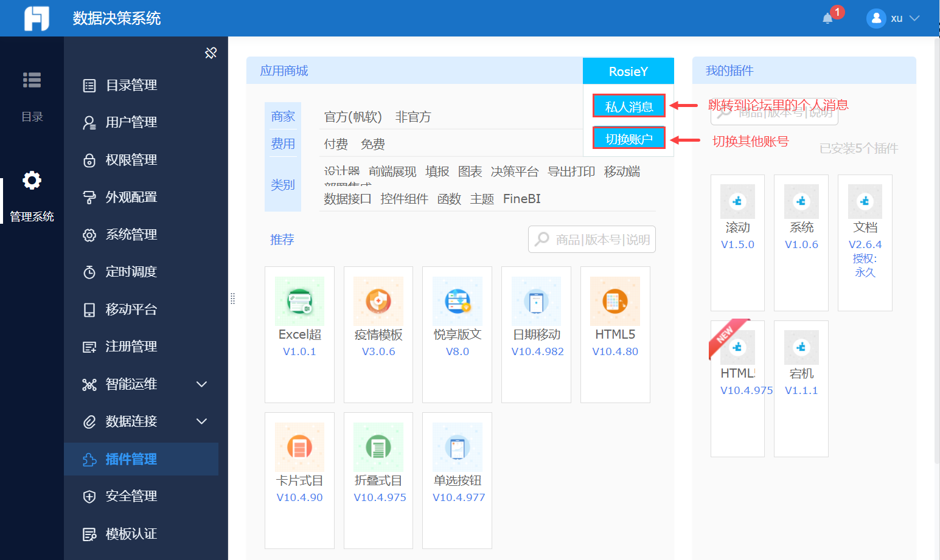This screenshot has width=940, height=560.
Task: Select the 管理系统 gear icon
Action: [x=32, y=180]
